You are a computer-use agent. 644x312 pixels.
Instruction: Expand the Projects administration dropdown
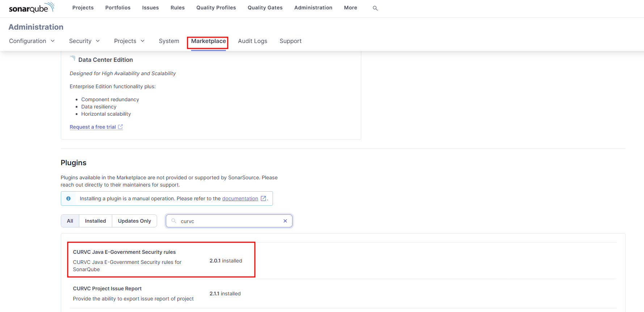click(x=129, y=41)
